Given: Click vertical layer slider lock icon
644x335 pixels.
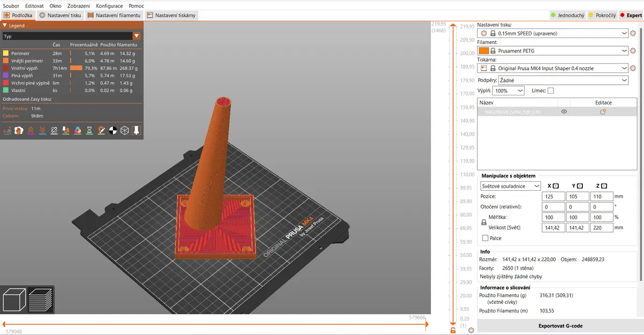Looking at the screenshot, I should click(453, 330).
